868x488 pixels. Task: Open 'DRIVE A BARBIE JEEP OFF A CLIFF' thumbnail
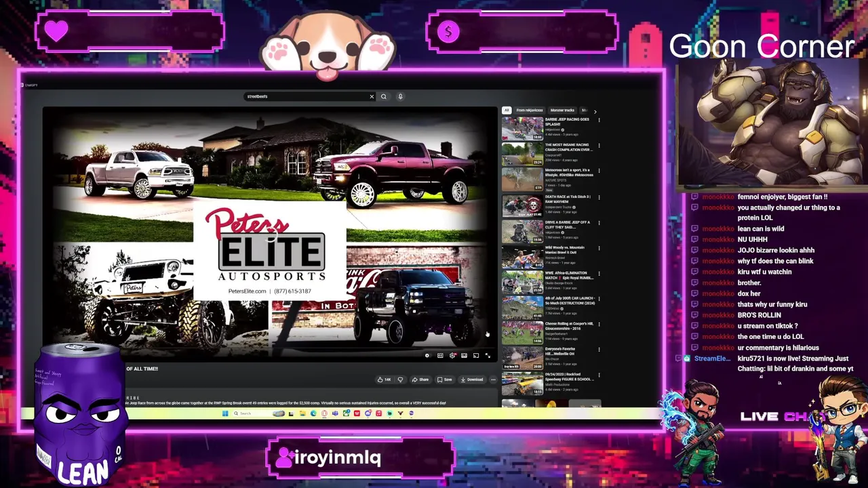click(522, 231)
